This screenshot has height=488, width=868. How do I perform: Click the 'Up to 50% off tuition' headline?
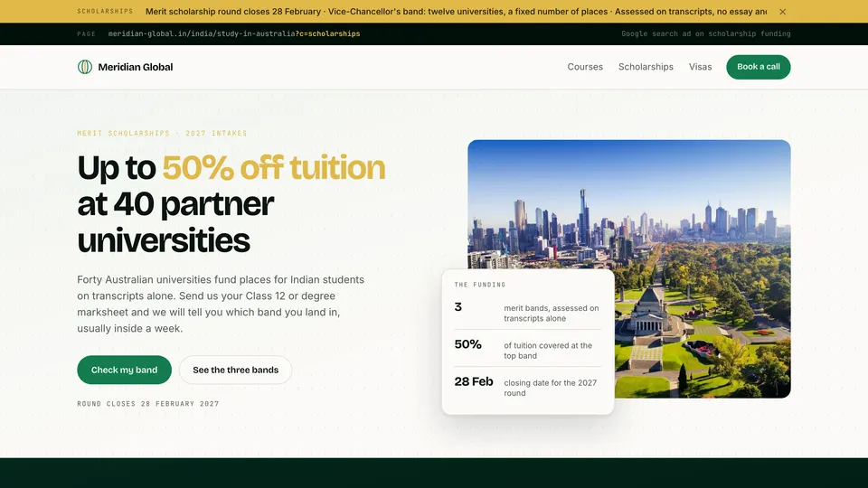tap(231, 203)
